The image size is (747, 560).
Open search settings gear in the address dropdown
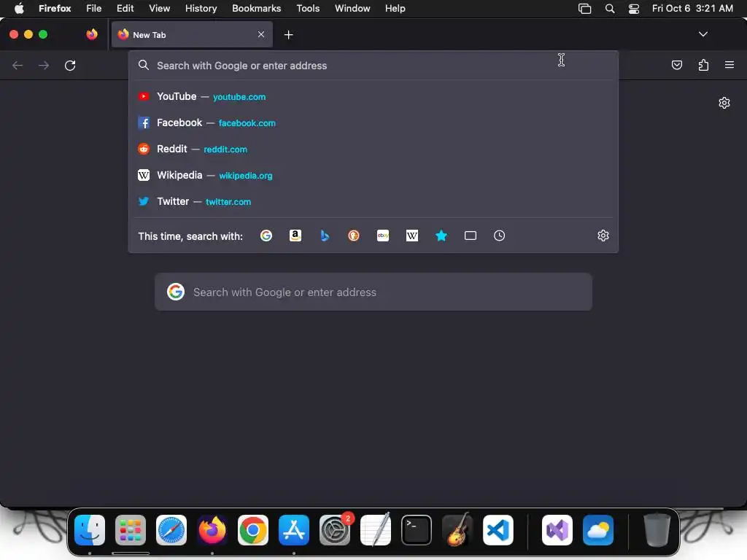603,236
